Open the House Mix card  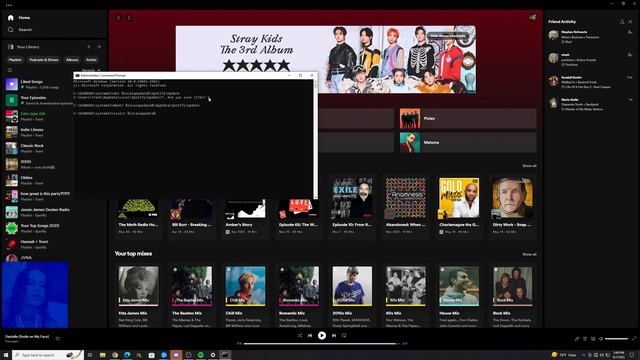click(x=459, y=296)
